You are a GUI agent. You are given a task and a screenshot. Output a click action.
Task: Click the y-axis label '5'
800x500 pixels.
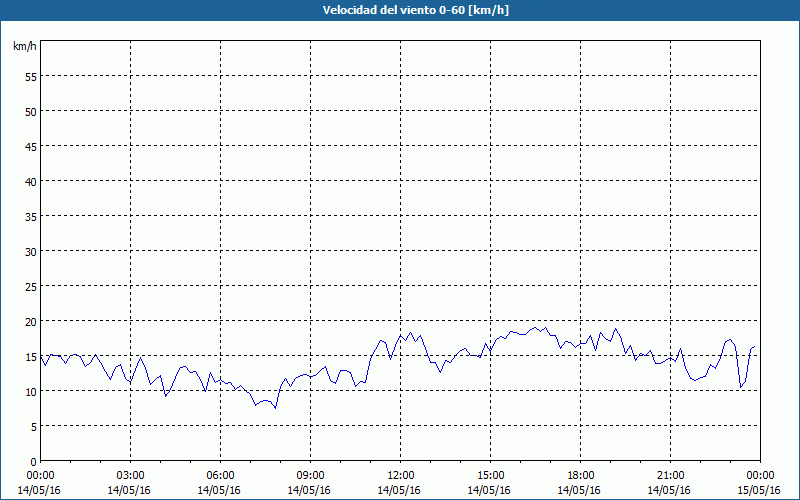(x=34, y=427)
